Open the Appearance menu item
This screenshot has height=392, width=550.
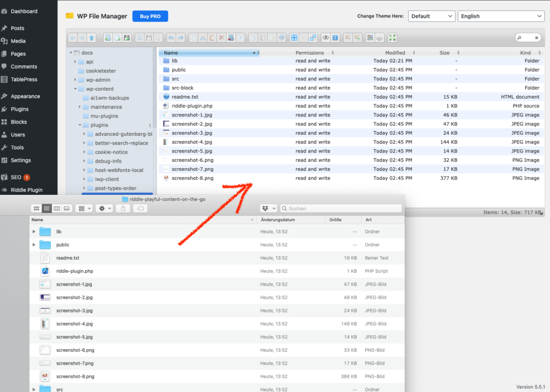(x=25, y=97)
